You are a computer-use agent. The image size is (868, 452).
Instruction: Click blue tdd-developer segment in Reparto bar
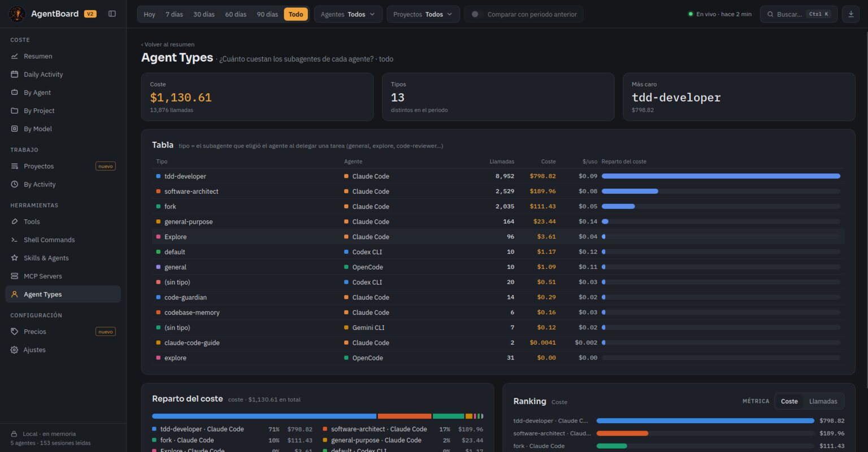264,416
